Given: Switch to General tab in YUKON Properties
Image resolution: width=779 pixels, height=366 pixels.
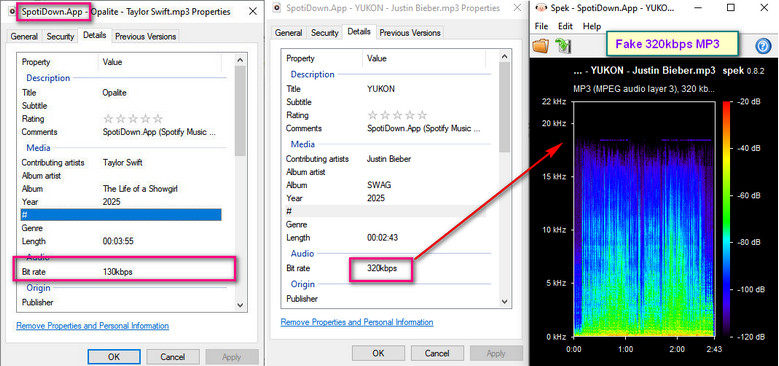Looking at the screenshot, I should [x=289, y=33].
